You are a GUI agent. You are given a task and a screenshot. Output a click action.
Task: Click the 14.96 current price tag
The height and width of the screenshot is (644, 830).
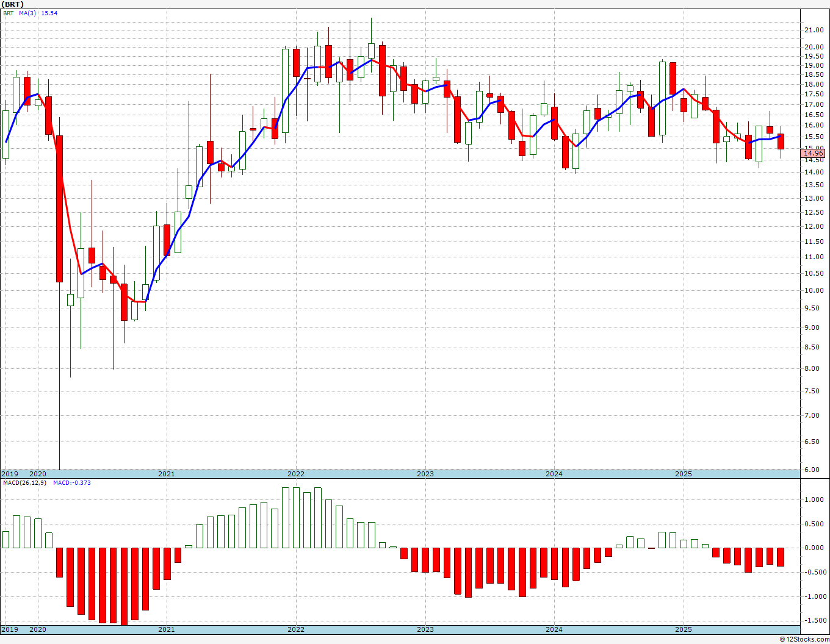(814, 154)
